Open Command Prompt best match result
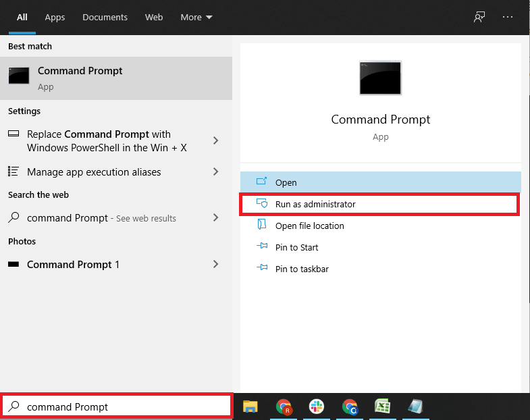 (116, 78)
